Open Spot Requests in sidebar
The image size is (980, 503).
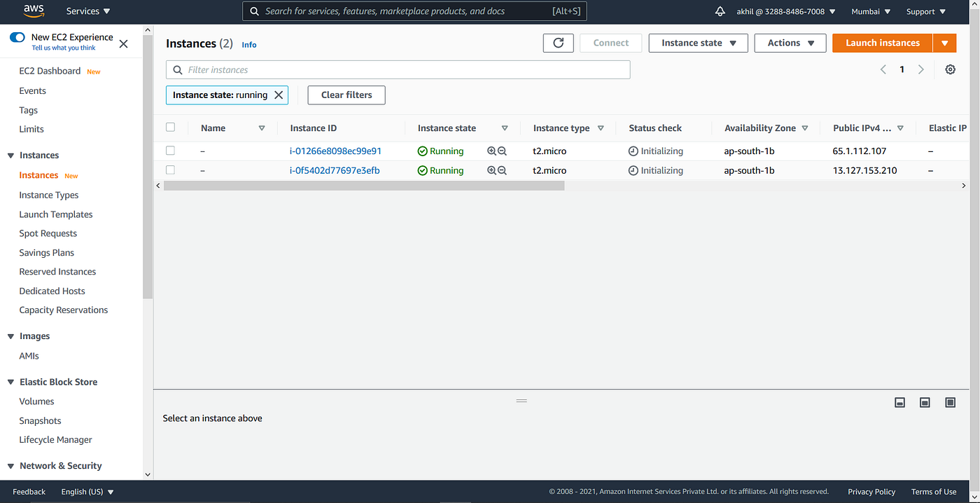click(x=48, y=233)
